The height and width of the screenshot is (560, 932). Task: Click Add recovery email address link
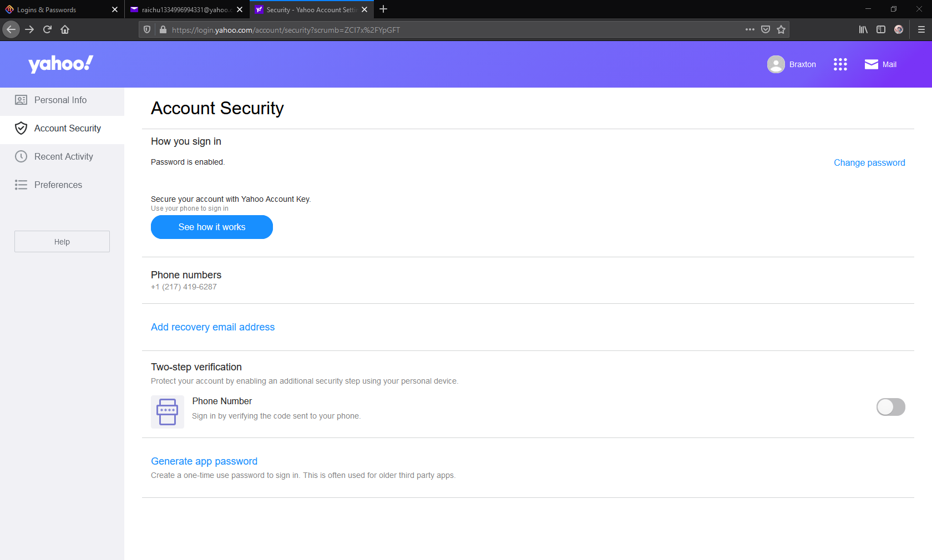pyautogui.click(x=213, y=327)
